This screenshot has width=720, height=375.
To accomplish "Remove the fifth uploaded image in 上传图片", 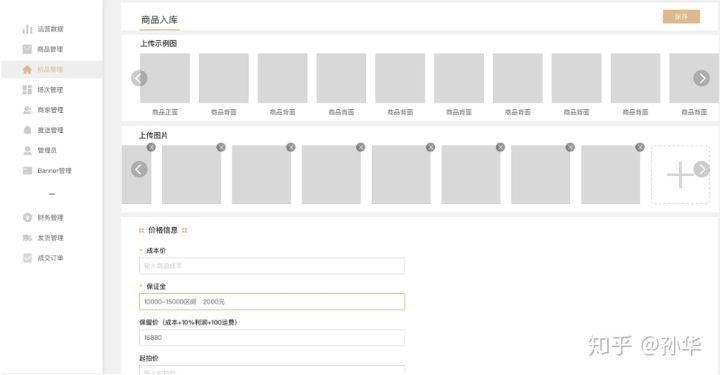I will click(x=430, y=147).
